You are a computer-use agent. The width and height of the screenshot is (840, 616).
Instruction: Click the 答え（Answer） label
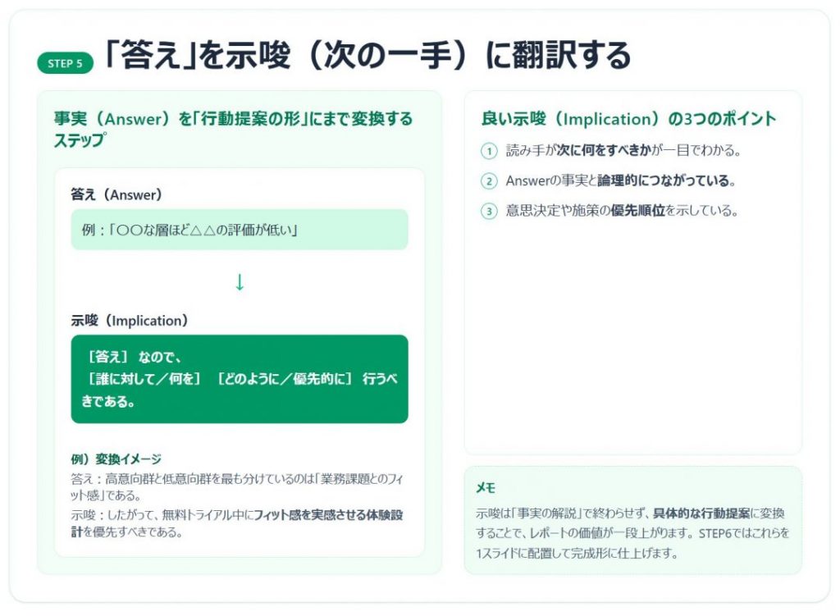pos(116,194)
